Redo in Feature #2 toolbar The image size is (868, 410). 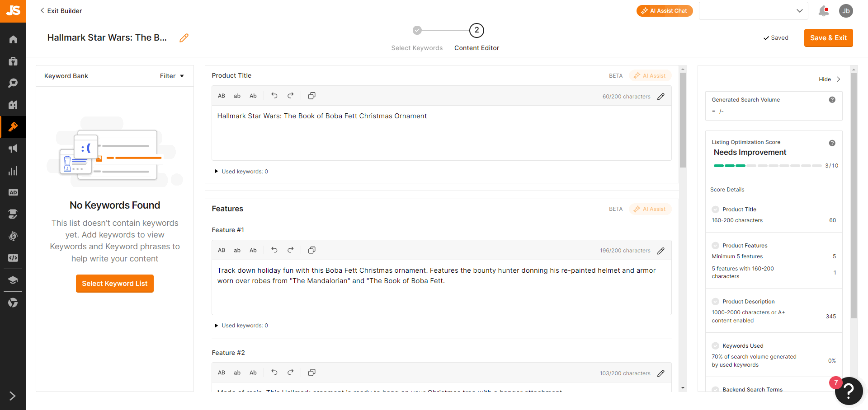click(x=291, y=372)
